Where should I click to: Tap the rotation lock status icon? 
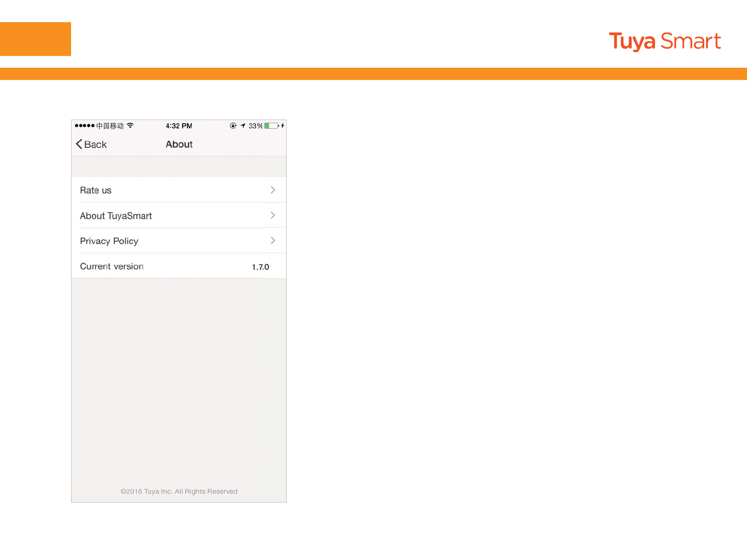tap(233, 126)
